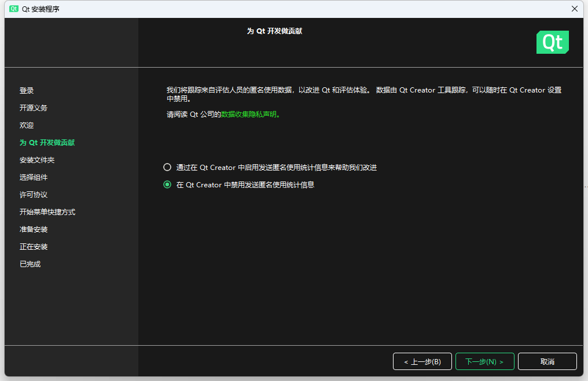Click the text 请阅读 Qt 公司的
Image resolution: width=588 pixels, height=381 pixels.
pyautogui.click(x=193, y=114)
